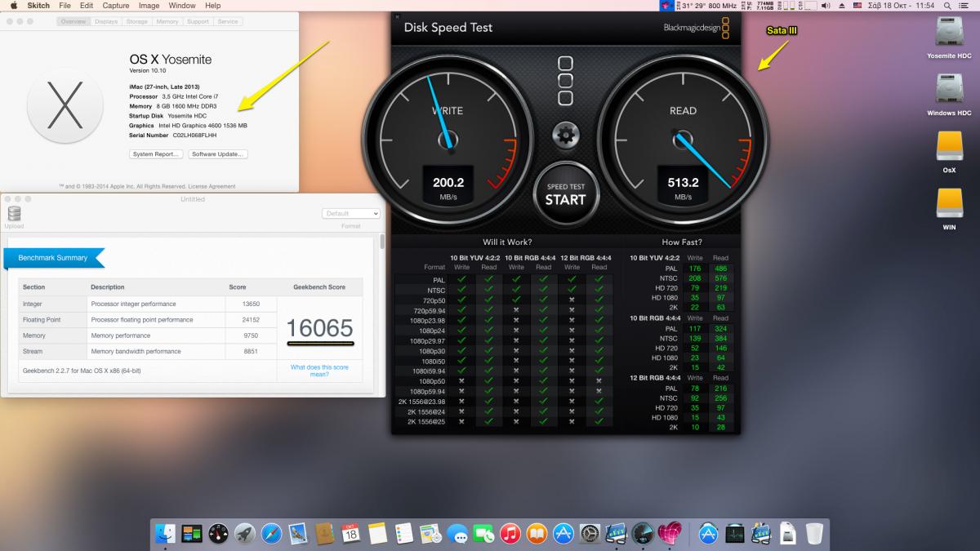Click the 200.2 MB/s write speed readout
The height and width of the screenshot is (551, 980).
click(x=448, y=187)
